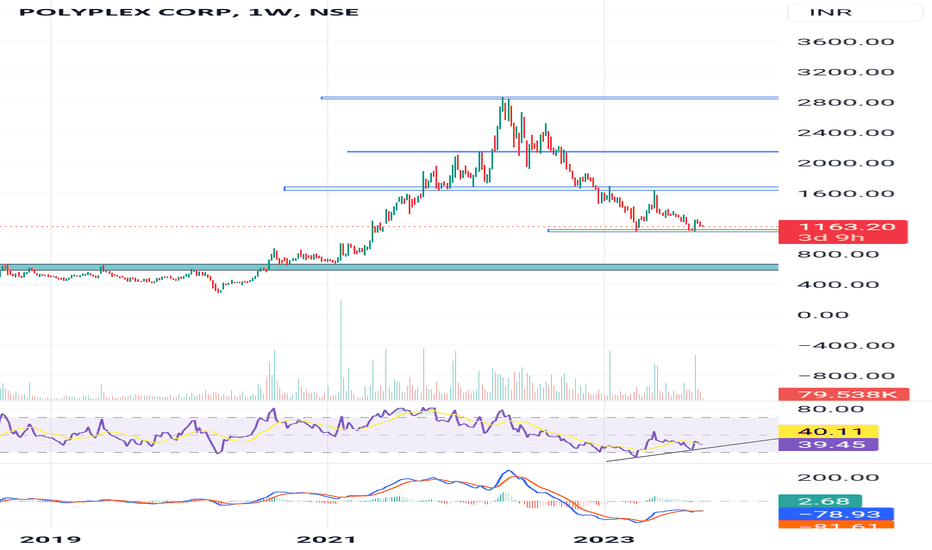The image size is (932, 550).
Task: Click the 2021 time axis label
Action: [x=326, y=539]
